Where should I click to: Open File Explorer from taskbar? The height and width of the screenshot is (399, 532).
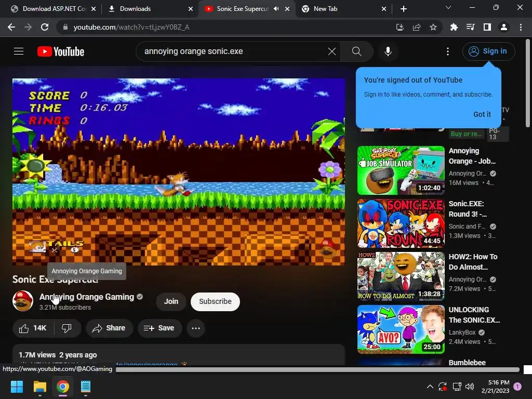(40, 387)
